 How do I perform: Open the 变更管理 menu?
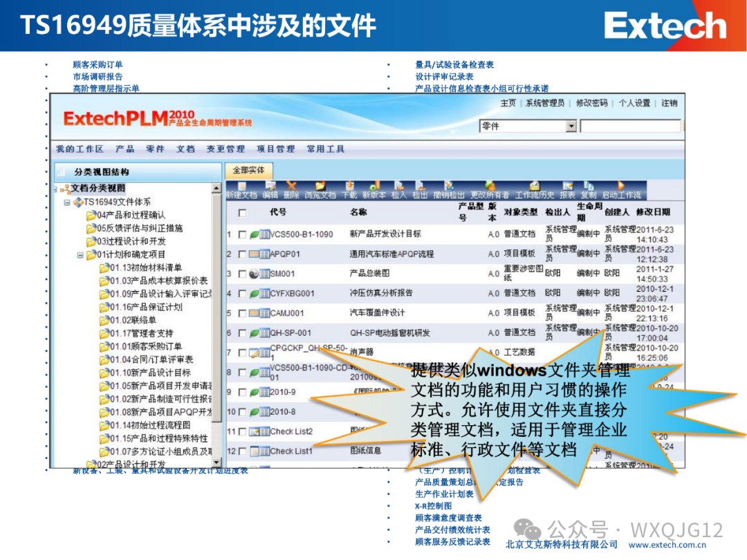225,149
